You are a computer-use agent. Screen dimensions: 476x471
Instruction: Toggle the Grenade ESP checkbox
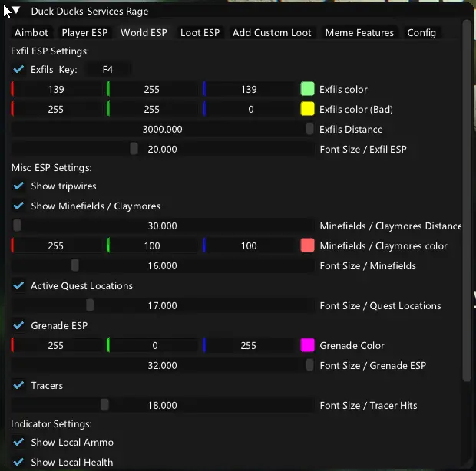coord(19,326)
